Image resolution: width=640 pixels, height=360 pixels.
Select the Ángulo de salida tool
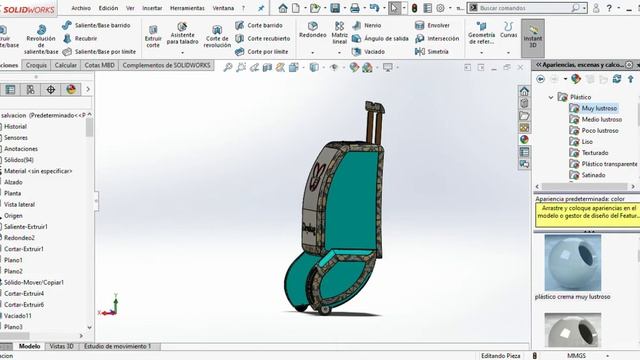pos(380,38)
